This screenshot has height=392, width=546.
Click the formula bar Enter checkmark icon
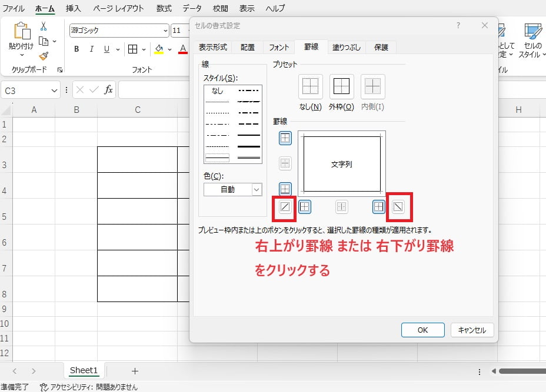pyautogui.click(x=94, y=90)
